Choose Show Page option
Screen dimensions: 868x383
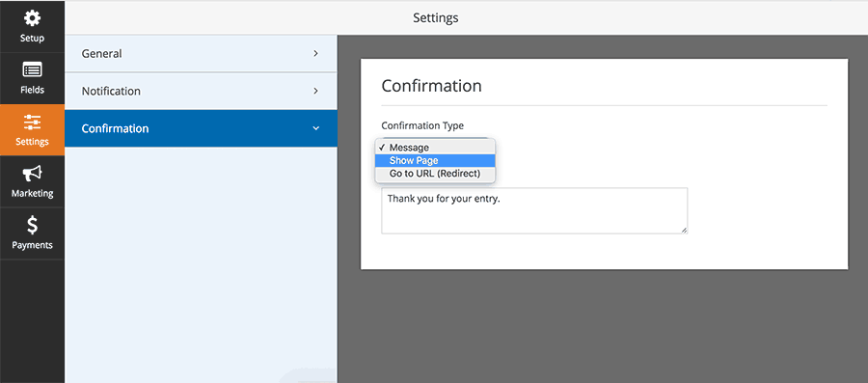(x=435, y=160)
